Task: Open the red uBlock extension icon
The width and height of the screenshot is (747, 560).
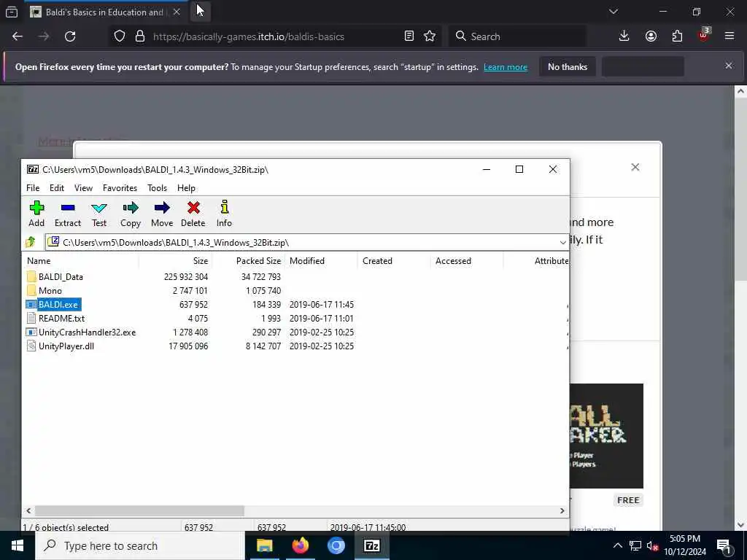Action: click(703, 36)
